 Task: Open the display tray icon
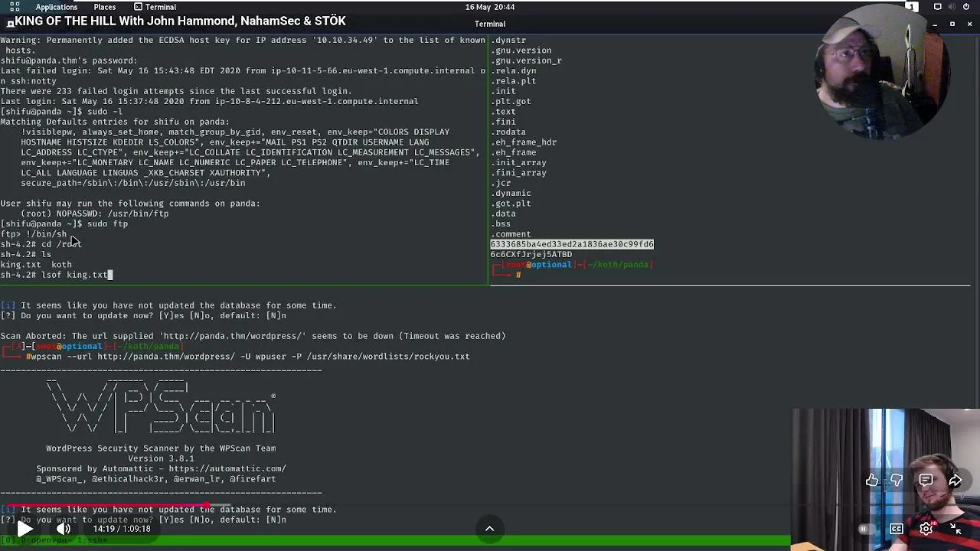click(x=938, y=7)
